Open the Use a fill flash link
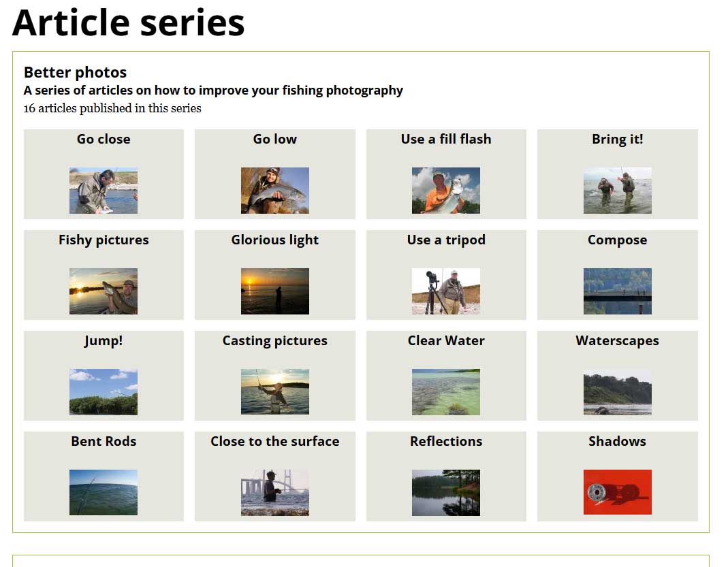The image size is (728, 567). click(446, 139)
